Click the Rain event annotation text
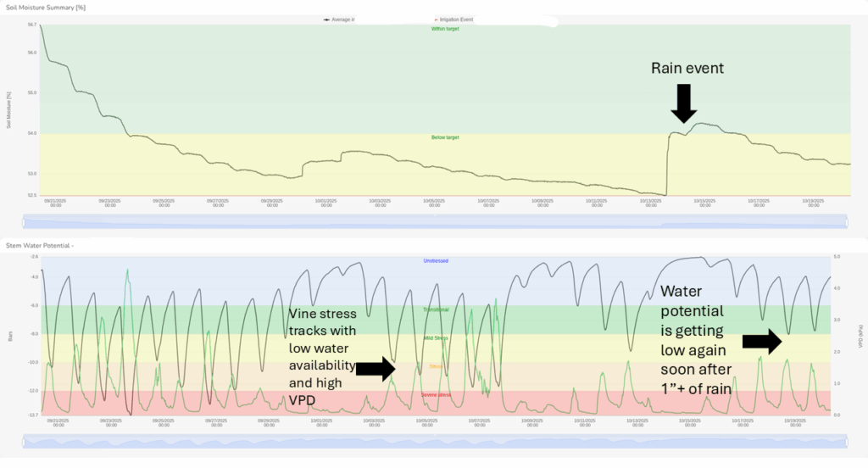Screen dimensions: 868x468 coord(687,68)
